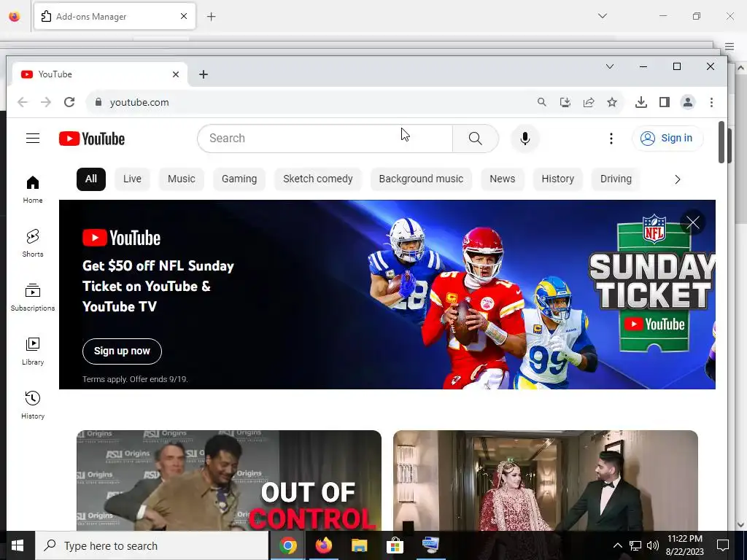Select the Sketch comedy chip
Image resolution: width=747 pixels, height=560 pixels.
click(318, 179)
